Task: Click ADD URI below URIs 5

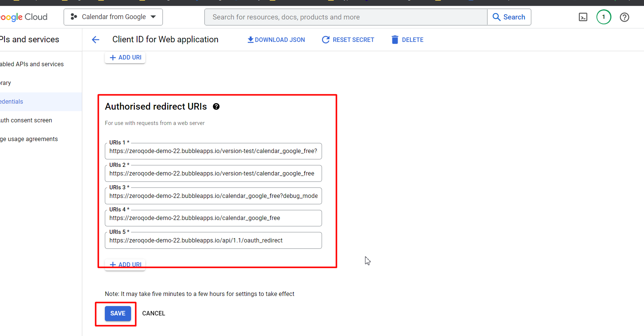Action: pyautogui.click(x=125, y=265)
